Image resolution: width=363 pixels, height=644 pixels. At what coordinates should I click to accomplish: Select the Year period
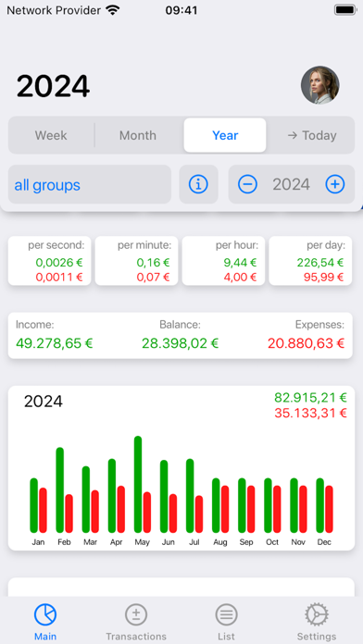[225, 135]
